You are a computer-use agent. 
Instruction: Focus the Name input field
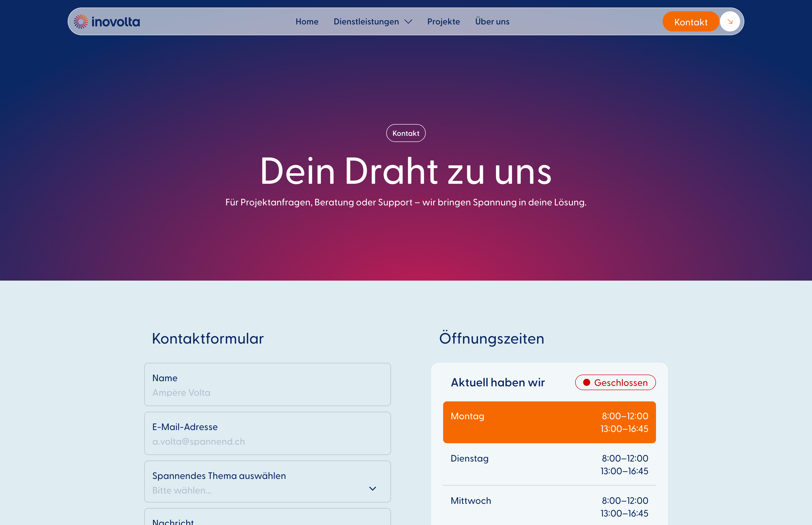[x=267, y=392]
